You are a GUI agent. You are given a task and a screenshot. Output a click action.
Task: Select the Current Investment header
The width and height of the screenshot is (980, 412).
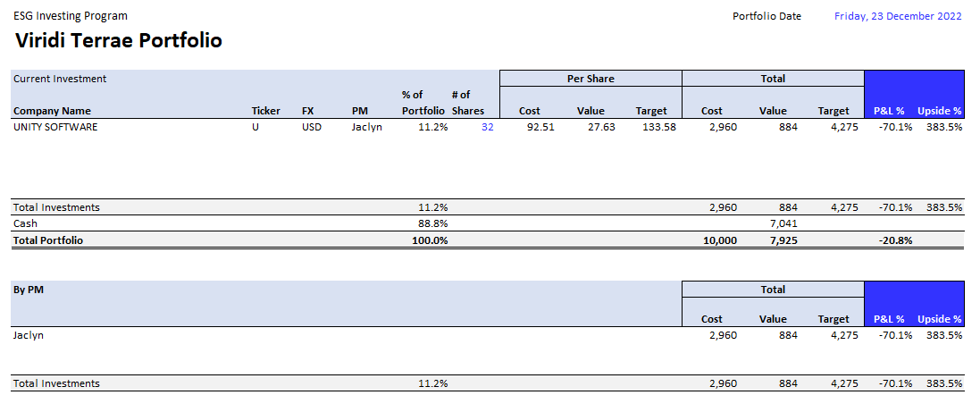coord(60,79)
